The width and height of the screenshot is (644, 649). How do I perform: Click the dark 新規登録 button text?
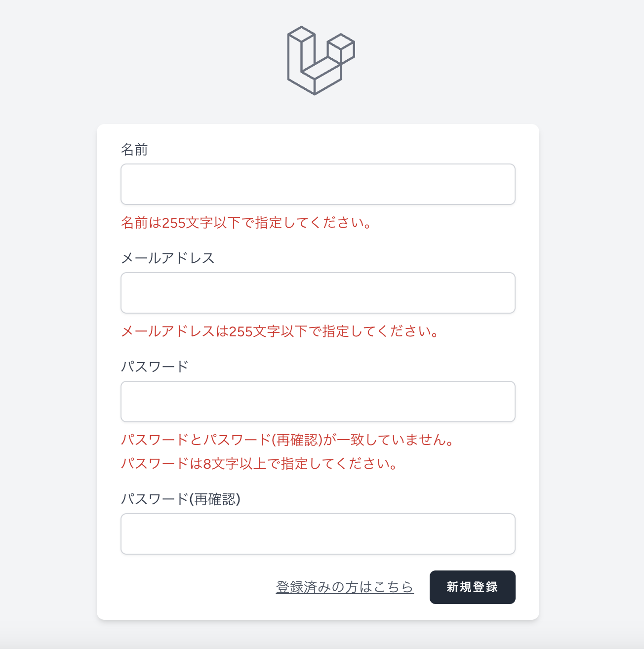click(x=472, y=587)
